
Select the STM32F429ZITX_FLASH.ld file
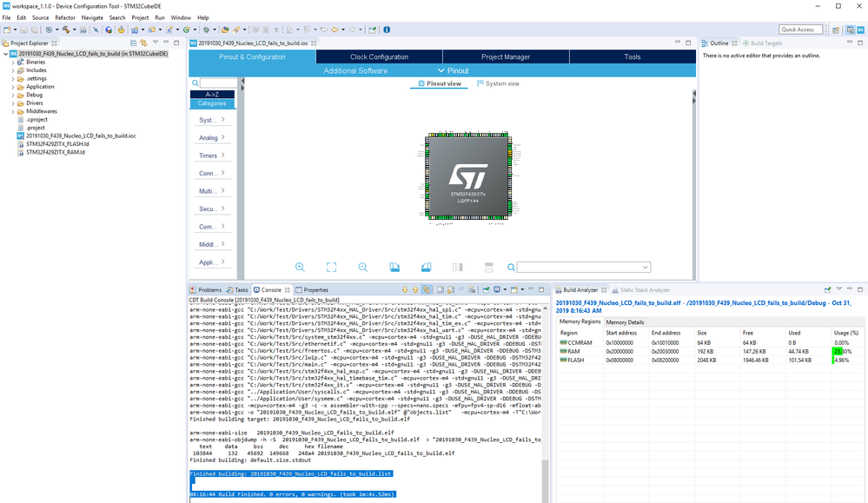pos(57,144)
